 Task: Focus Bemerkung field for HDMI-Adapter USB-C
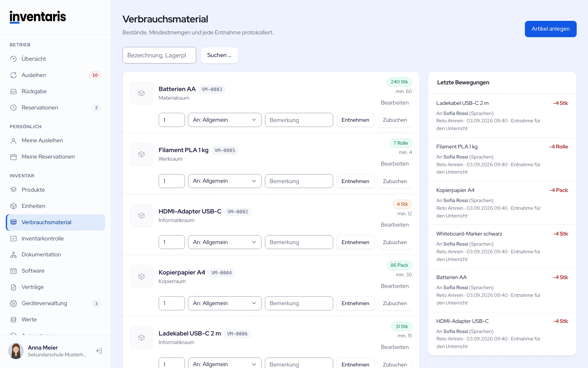point(299,242)
